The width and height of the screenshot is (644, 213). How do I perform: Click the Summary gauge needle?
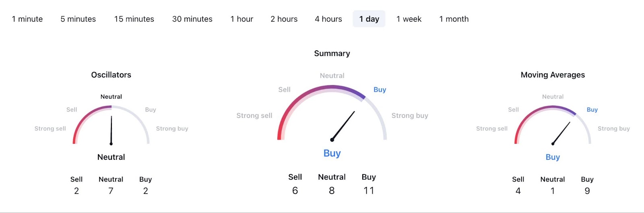click(343, 125)
